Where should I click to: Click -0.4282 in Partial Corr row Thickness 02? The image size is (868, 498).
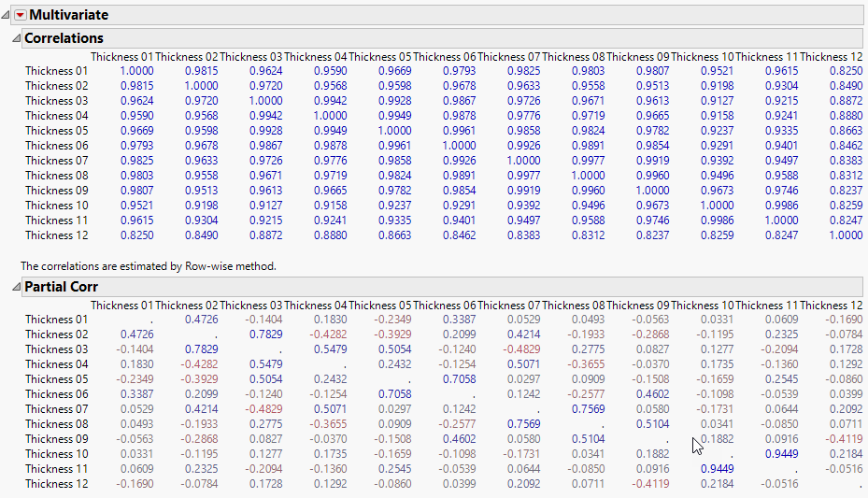tap(328, 334)
